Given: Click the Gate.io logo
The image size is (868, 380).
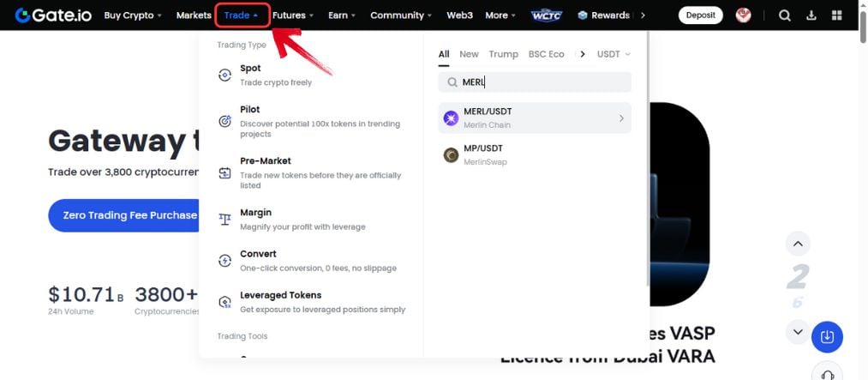Looking at the screenshot, I should coord(53,15).
